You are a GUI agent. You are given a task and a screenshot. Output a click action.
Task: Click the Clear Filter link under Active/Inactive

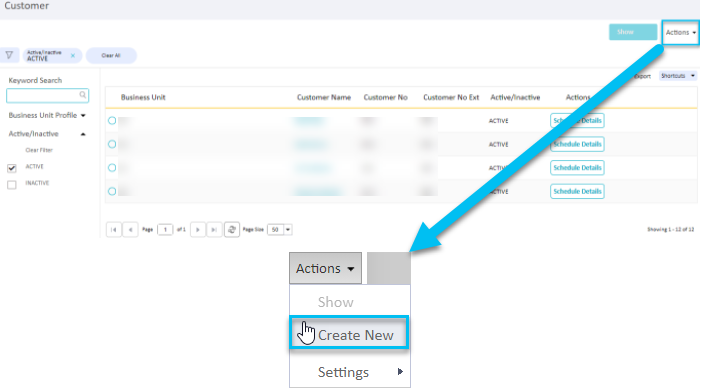(39, 150)
